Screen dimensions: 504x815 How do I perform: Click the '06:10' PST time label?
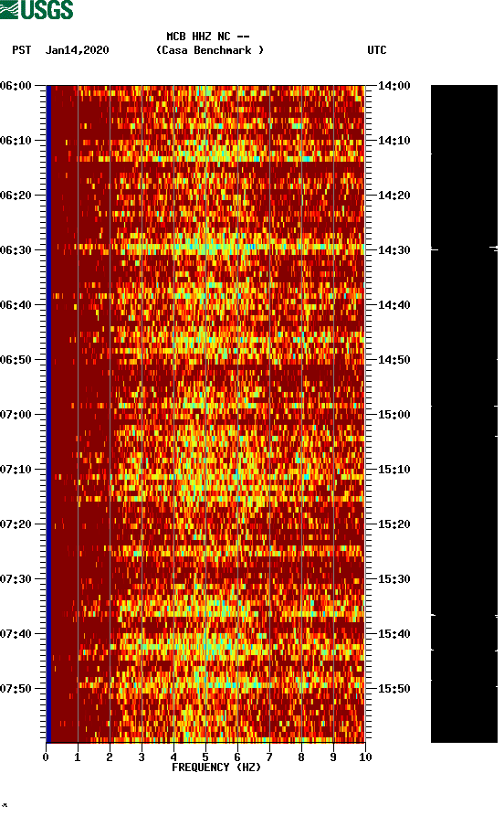point(16,141)
